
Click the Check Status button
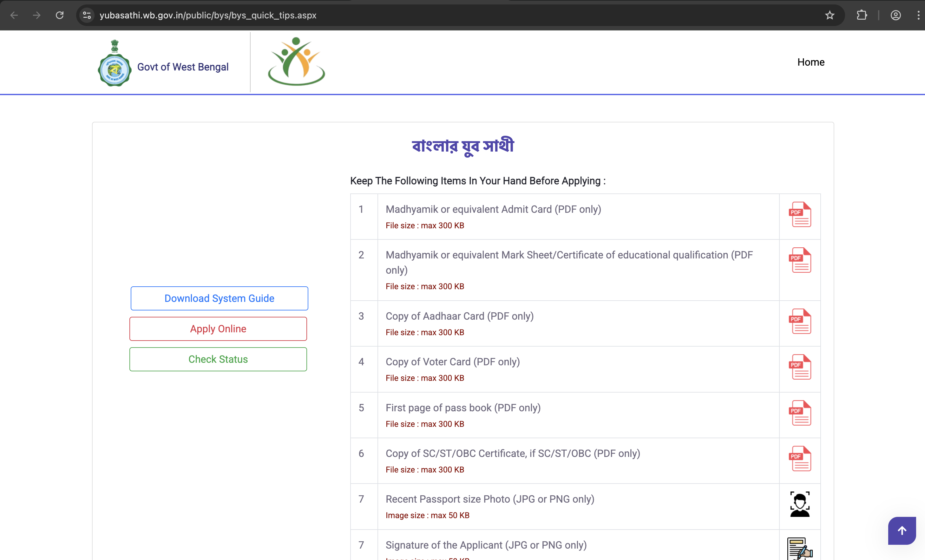218,359
